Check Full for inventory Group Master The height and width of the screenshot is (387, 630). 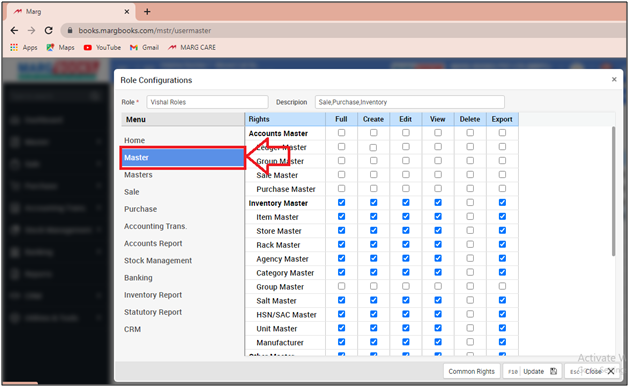342,286
